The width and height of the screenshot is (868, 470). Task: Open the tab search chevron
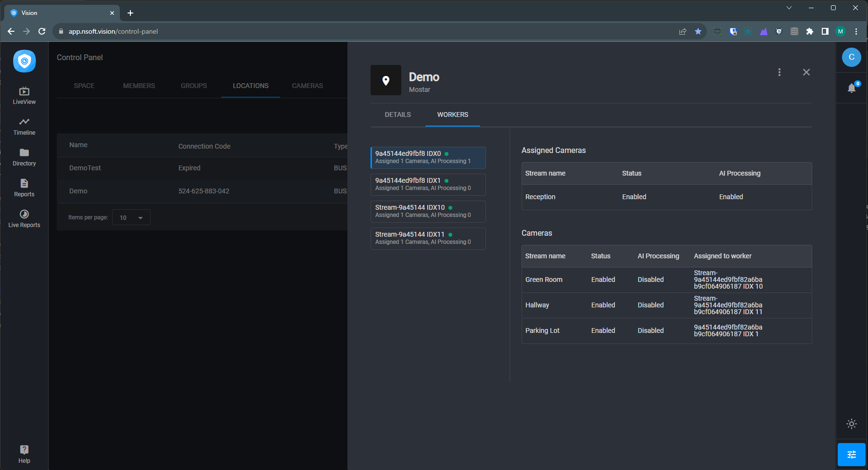click(x=789, y=8)
